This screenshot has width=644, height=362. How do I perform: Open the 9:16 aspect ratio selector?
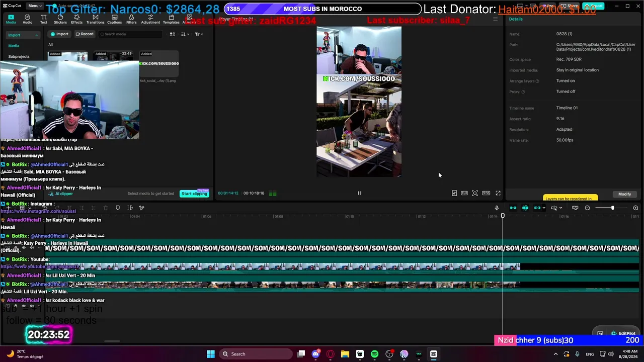486,193
